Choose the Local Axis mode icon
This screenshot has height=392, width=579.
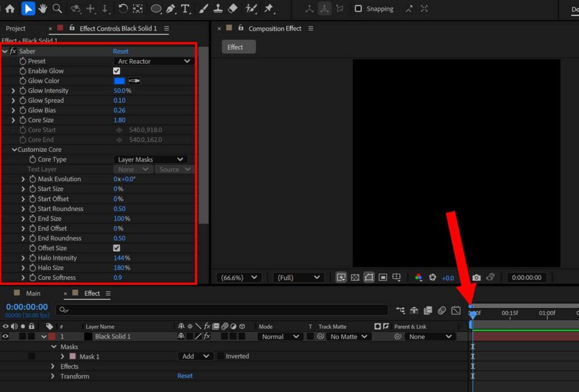309,9
